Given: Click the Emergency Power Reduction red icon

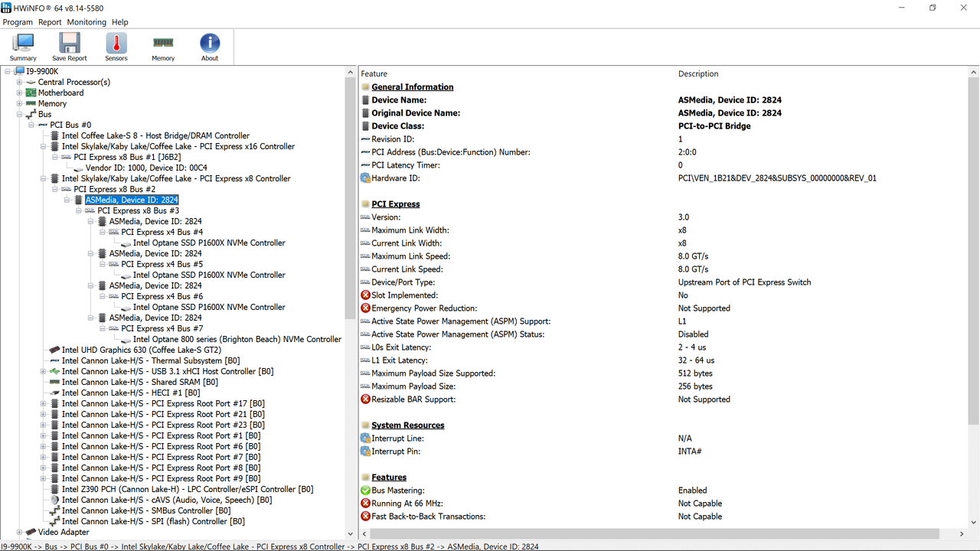Looking at the screenshot, I should (365, 308).
